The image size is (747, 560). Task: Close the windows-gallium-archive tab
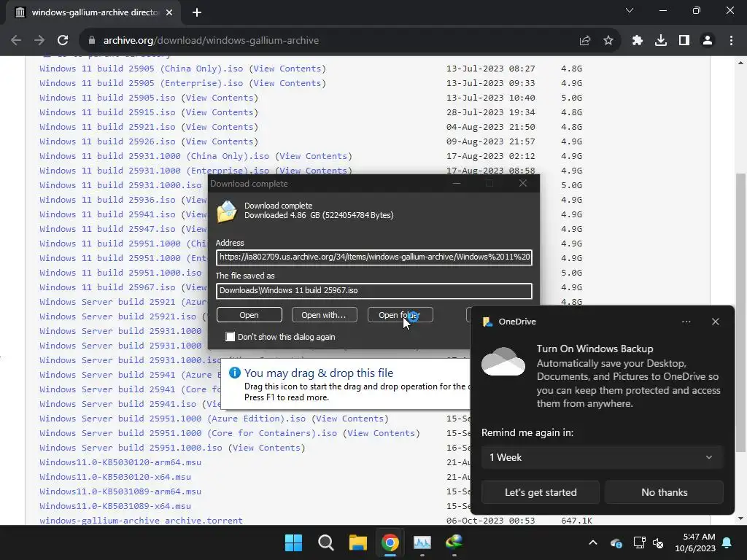169,12
